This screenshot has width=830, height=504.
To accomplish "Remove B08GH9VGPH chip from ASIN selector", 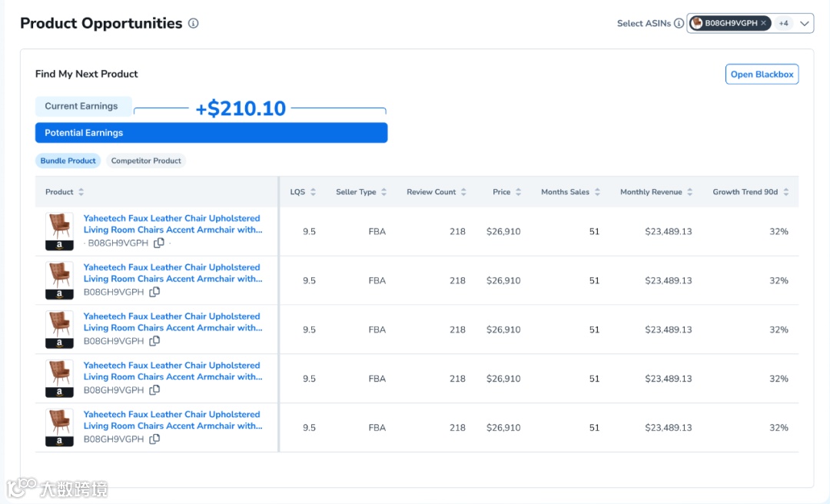I will pyautogui.click(x=763, y=23).
